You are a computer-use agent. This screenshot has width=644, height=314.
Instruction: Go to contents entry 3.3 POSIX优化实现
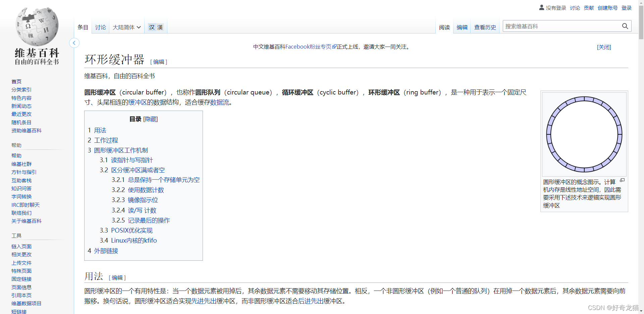(126, 231)
